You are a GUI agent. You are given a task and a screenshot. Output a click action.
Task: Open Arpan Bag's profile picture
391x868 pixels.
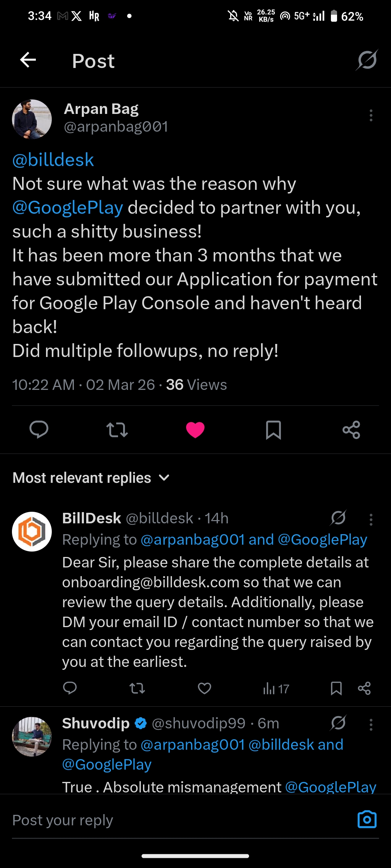click(x=32, y=119)
